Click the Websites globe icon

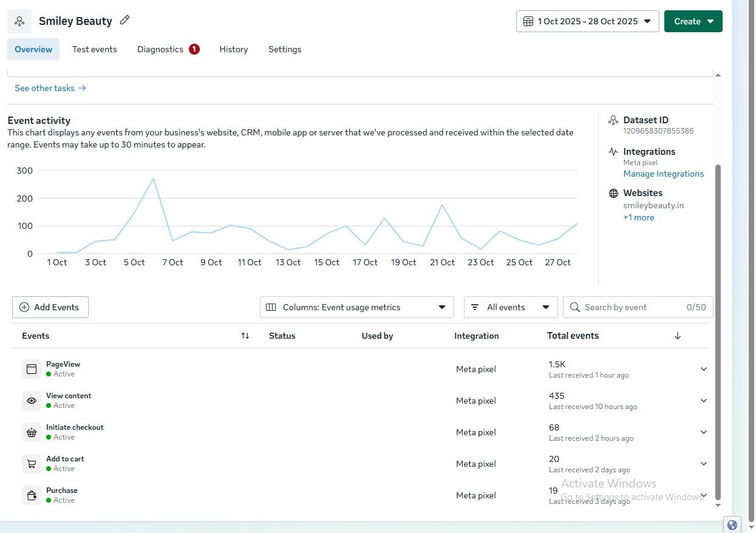pyautogui.click(x=613, y=193)
